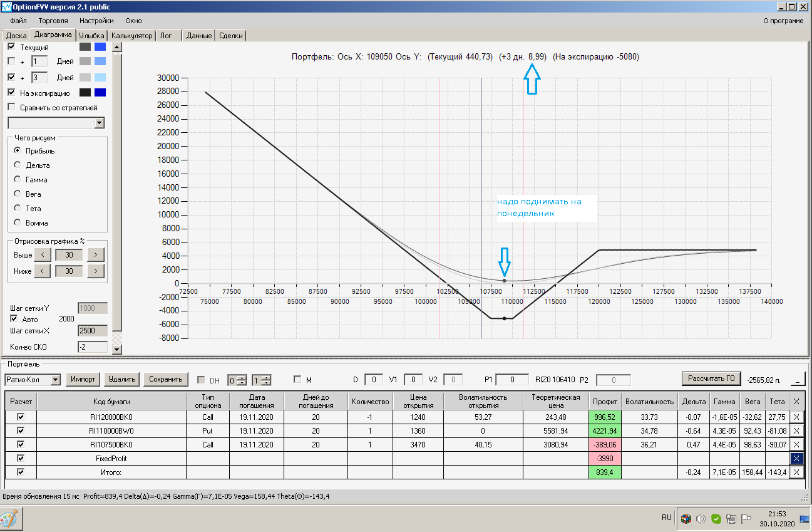Click the Импорт button
The image size is (812, 532).
tap(83, 379)
